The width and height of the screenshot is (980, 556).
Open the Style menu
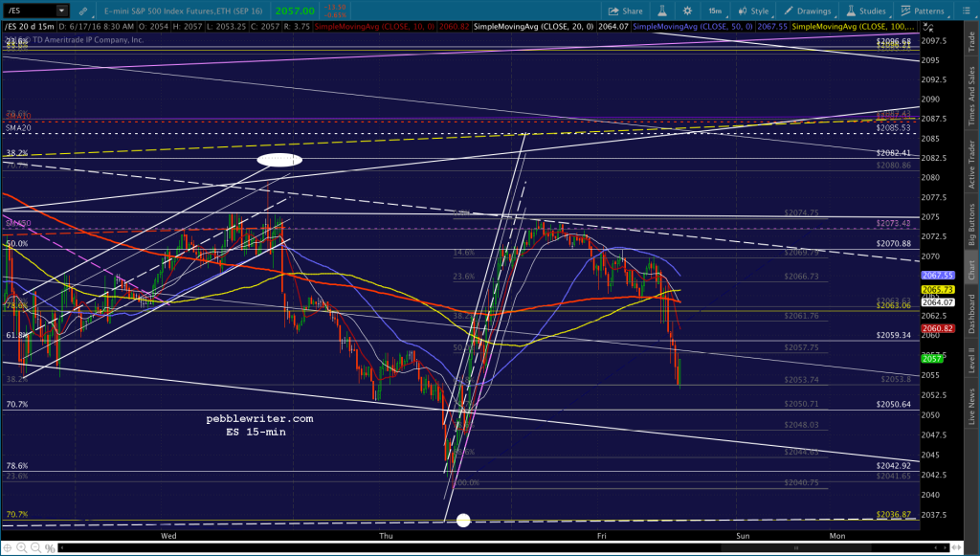(x=754, y=11)
